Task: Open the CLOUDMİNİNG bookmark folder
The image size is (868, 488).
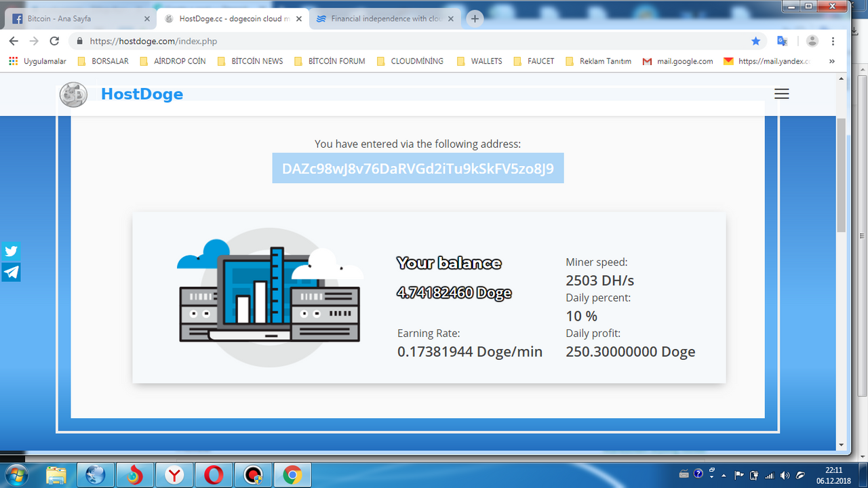Action: tap(410, 61)
